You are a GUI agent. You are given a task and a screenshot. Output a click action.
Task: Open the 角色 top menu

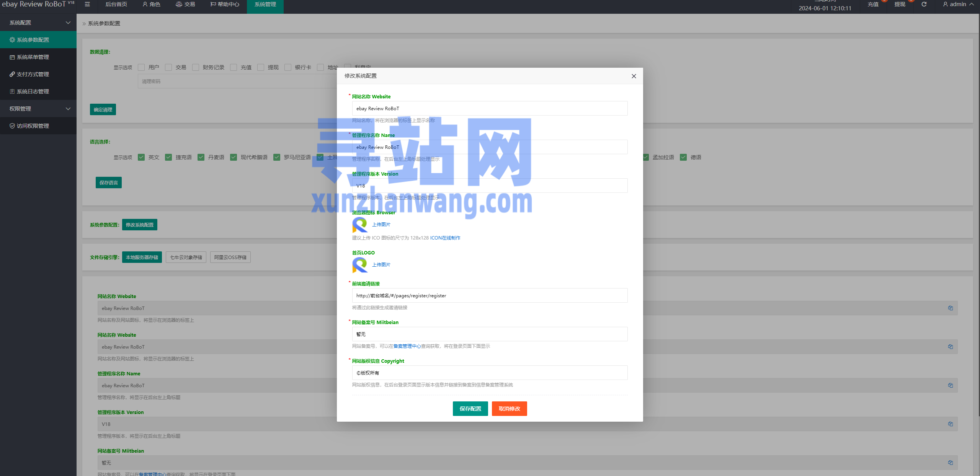[151, 4]
